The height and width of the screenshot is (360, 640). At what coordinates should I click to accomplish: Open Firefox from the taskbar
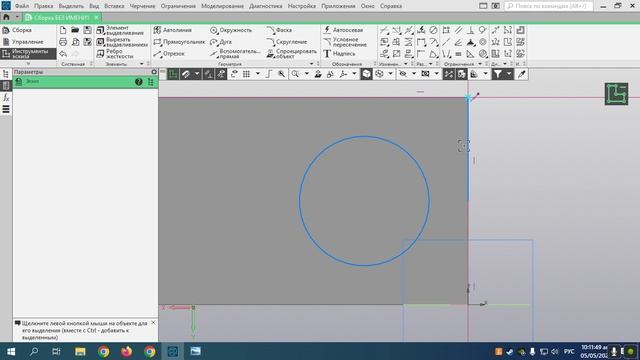coord(127,351)
